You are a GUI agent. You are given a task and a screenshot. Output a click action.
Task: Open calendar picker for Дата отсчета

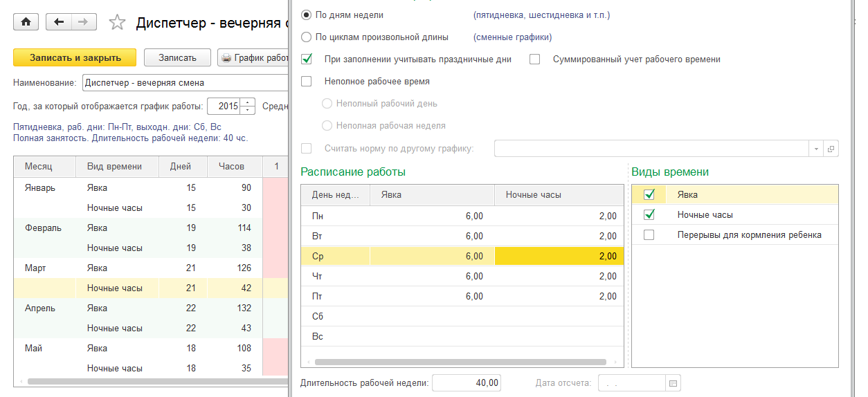point(673,382)
